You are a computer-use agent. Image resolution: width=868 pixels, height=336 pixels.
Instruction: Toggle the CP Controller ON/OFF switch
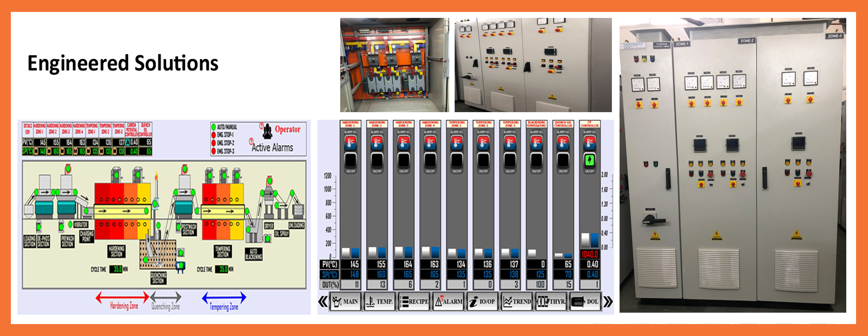(x=590, y=160)
